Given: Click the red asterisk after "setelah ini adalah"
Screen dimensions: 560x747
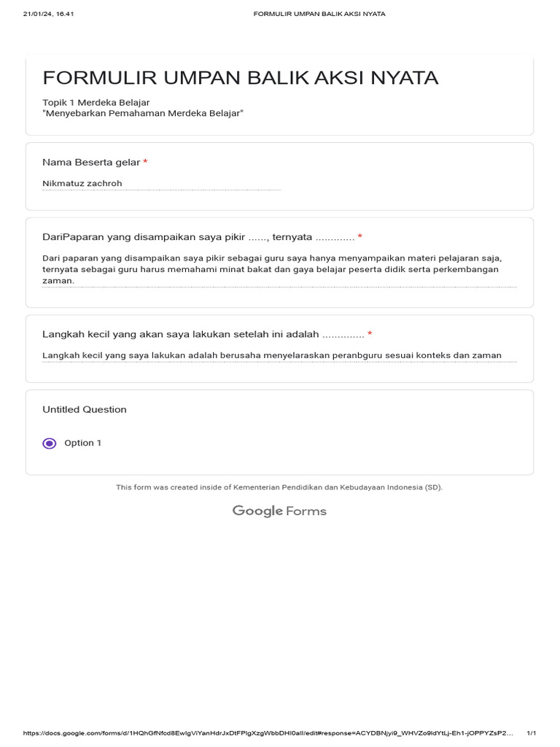Looking at the screenshot, I should click(x=370, y=334).
